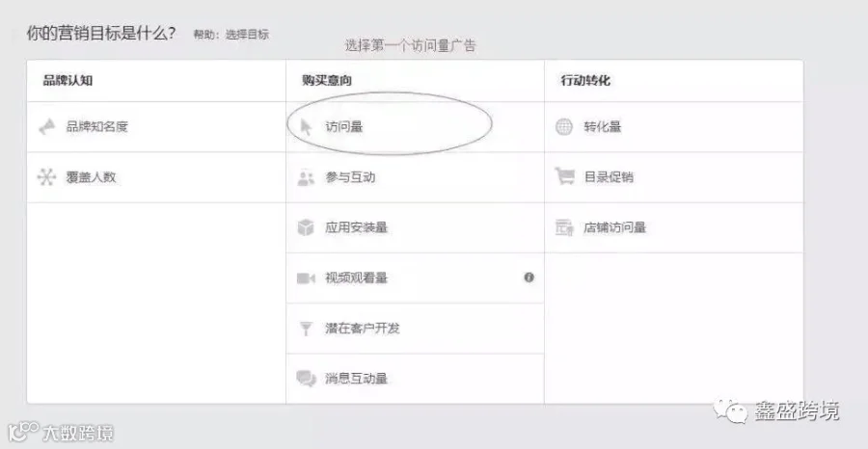Click the box icon for 应用安装量
The image size is (868, 449).
click(x=306, y=227)
